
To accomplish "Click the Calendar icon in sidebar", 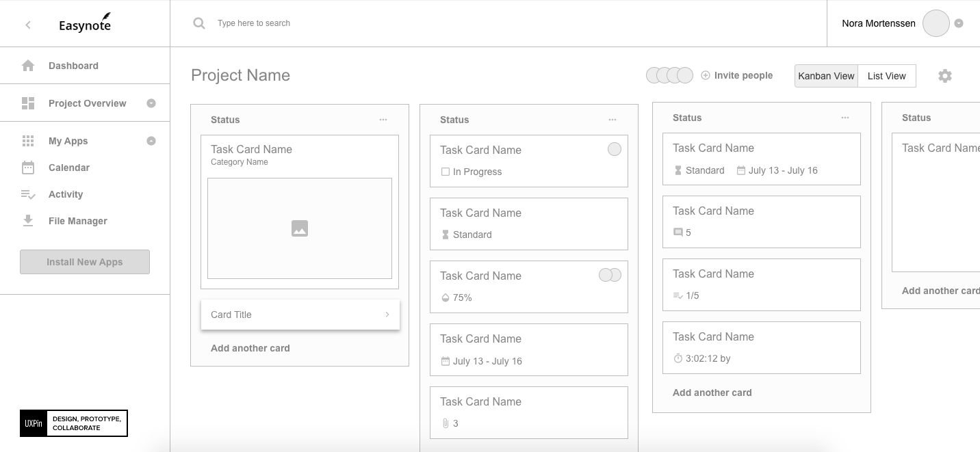I will tap(28, 168).
